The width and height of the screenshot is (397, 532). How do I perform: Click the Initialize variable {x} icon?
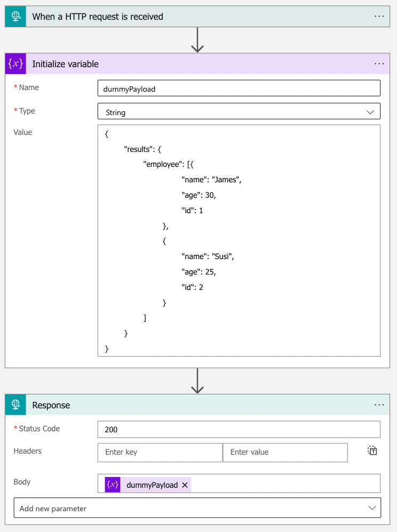16,63
